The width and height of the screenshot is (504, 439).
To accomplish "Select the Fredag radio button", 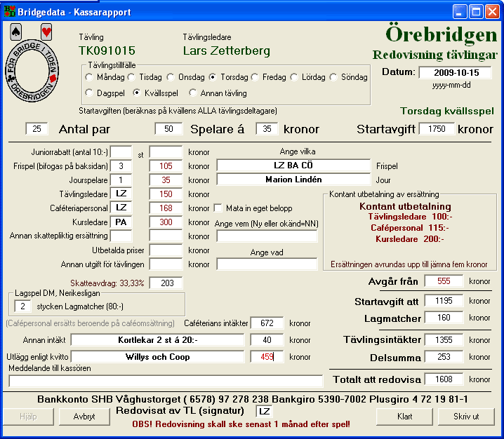I will (256, 77).
